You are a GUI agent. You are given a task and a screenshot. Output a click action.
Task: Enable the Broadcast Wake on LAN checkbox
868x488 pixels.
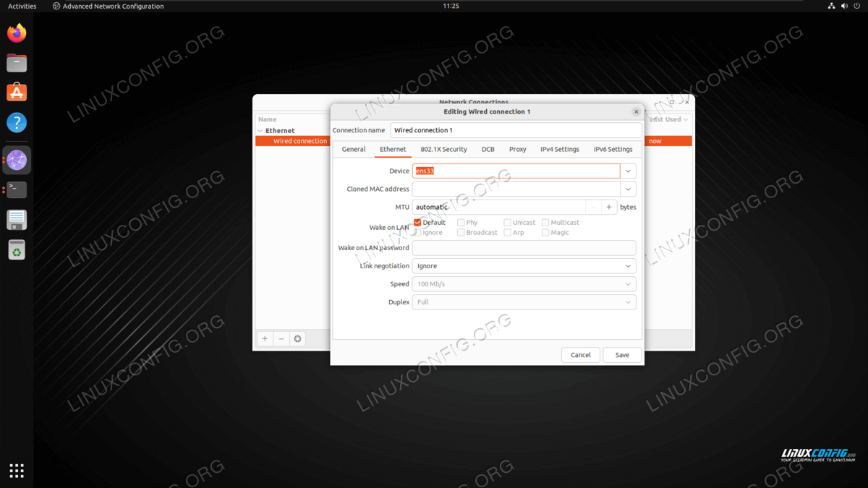[x=461, y=233]
